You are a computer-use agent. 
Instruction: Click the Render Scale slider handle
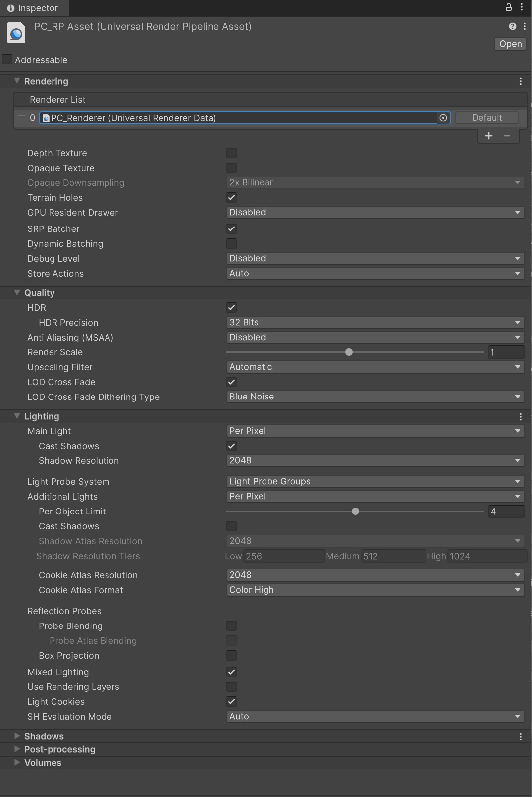(349, 352)
